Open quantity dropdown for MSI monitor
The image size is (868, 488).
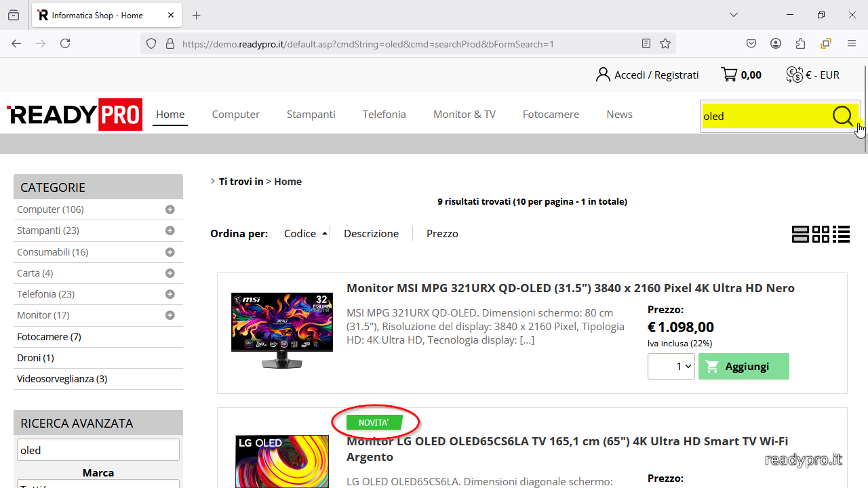671,366
